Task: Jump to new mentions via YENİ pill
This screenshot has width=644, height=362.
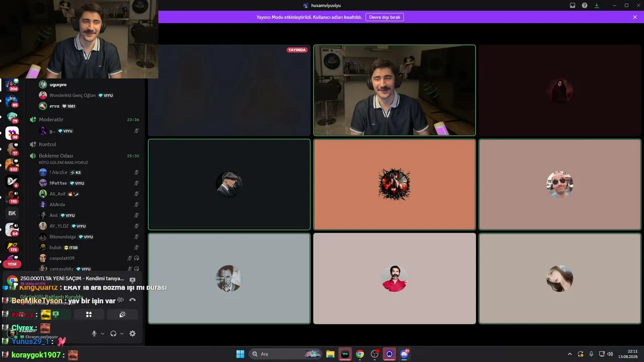Action: tap(12, 264)
